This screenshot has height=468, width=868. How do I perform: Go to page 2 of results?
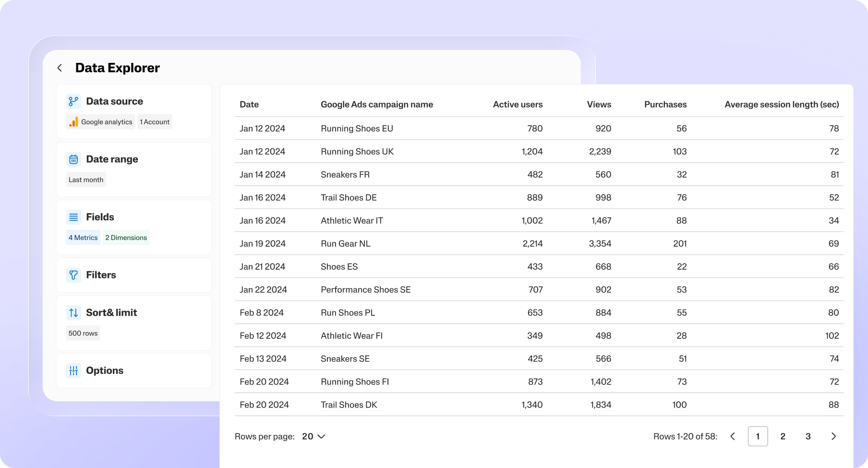coord(783,436)
